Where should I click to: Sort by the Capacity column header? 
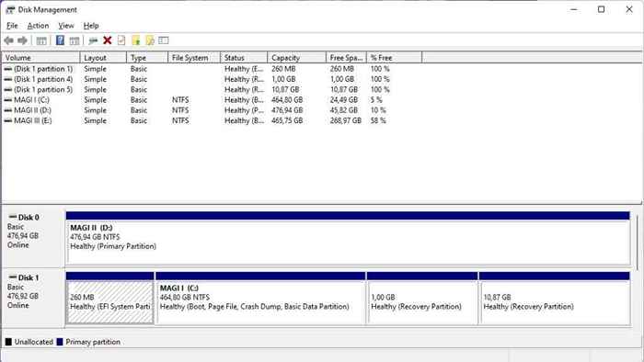pos(297,58)
